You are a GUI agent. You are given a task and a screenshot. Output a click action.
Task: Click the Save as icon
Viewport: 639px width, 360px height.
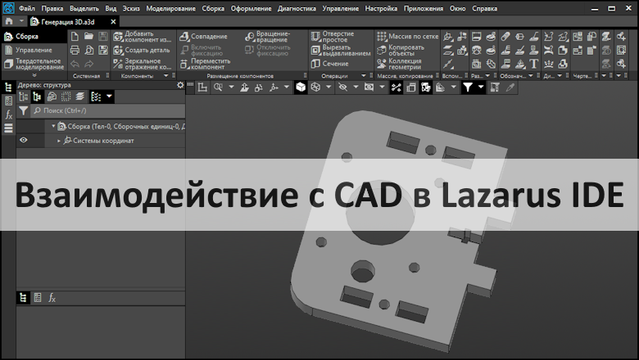(103, 50)
